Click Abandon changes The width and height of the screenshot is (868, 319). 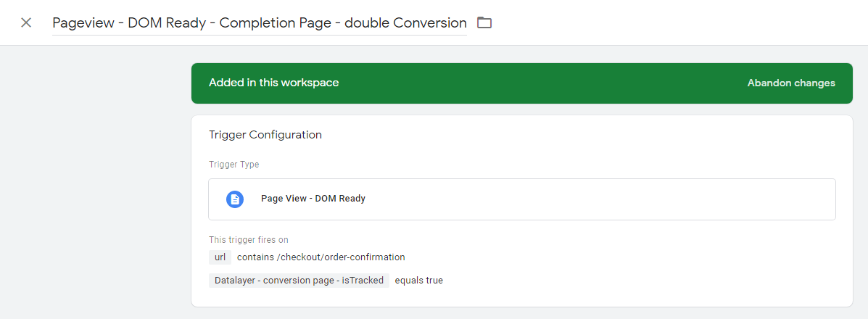[x=791, y=83]
